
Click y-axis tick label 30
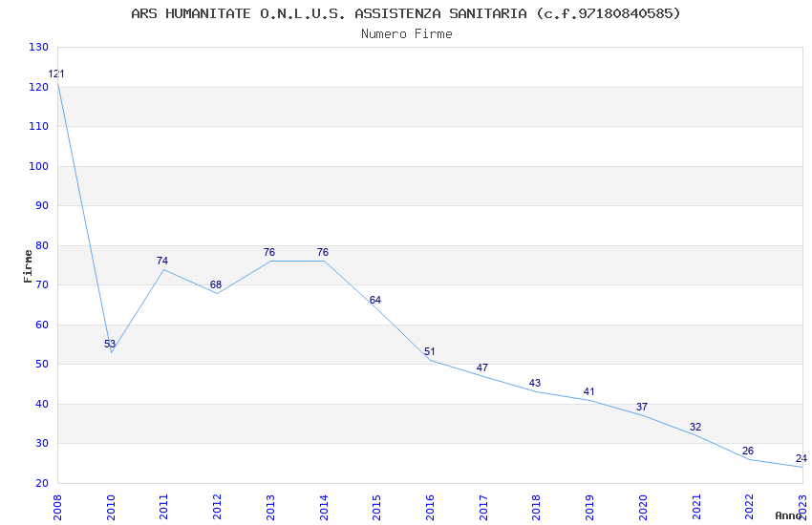[42, 443]
